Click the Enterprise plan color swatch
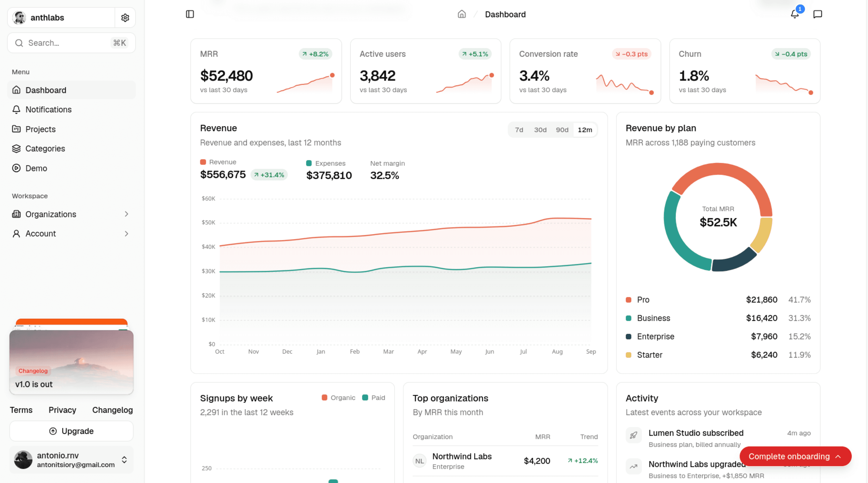868x483 pixels. click(x=628, y=337)
